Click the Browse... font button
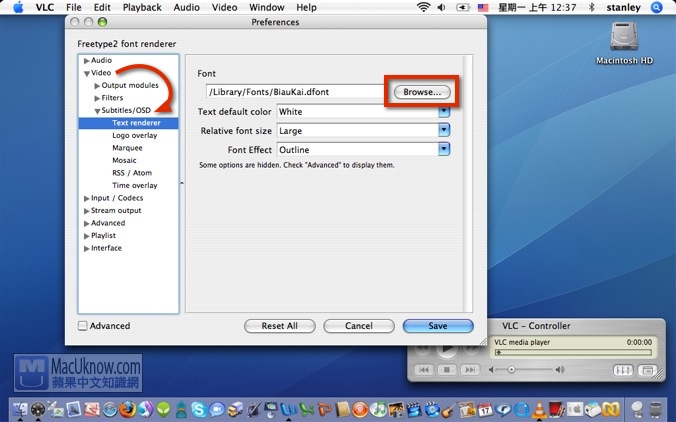 point(422,92)
